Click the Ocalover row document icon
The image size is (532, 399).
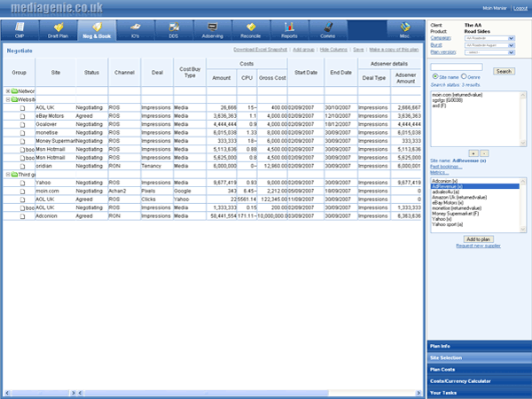pos(22,124)
